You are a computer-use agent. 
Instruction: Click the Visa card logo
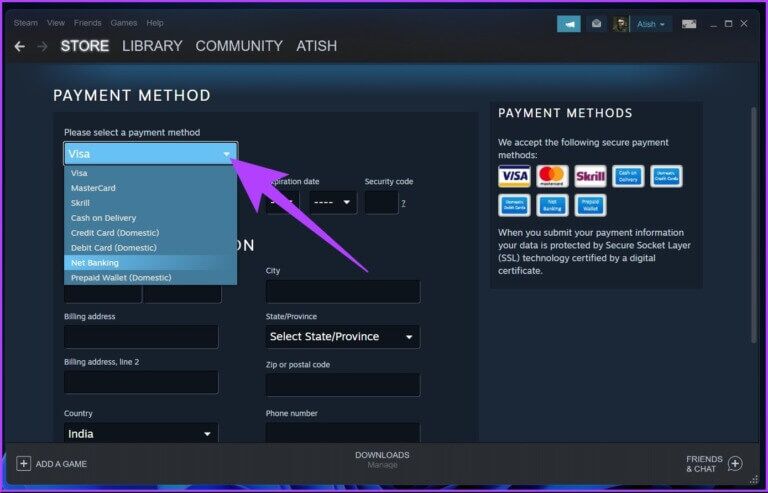[514, 176]
